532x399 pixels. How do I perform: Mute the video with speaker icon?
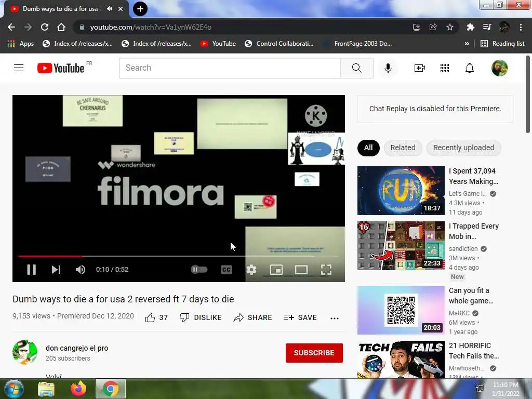click(x=81, y=270)
